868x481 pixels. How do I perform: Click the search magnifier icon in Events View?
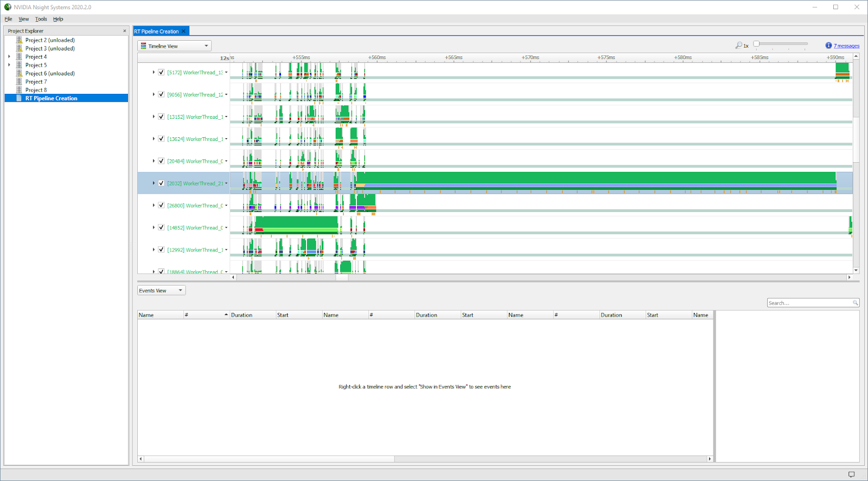855,303
